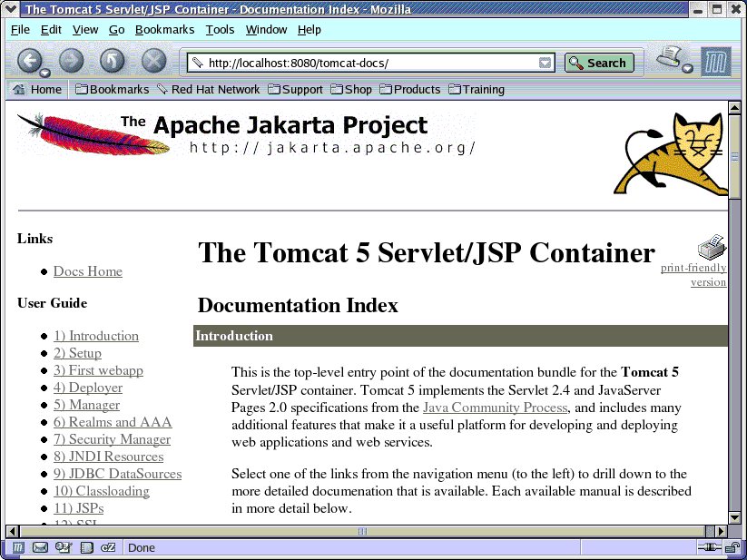Image resolution: width=747 pixels, height=560 pixels.
Task: Click the horizontal scrollbar right arrow
Action: 722,530
